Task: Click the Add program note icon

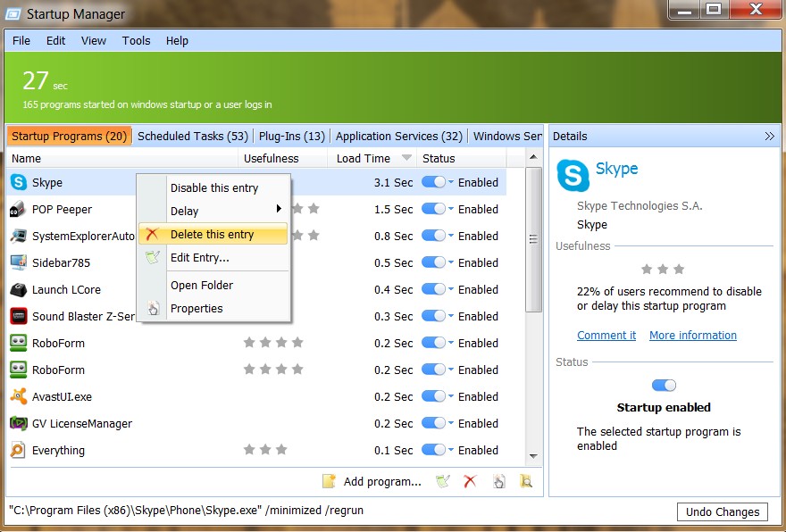Action: pos(329,481)
